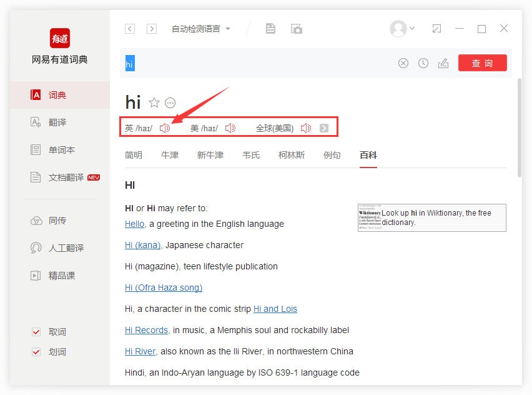Play the American pronunciation of hi

[x=230, y=127]
